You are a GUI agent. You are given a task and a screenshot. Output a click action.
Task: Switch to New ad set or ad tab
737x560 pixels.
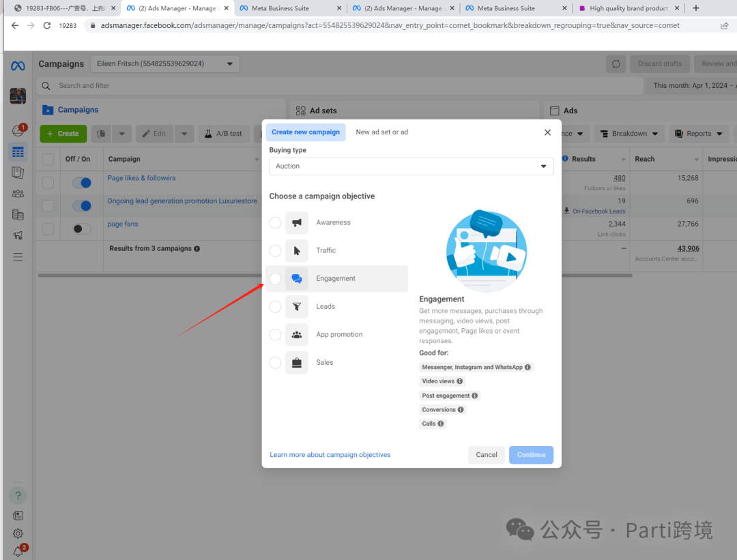click(x=381, y=132)
